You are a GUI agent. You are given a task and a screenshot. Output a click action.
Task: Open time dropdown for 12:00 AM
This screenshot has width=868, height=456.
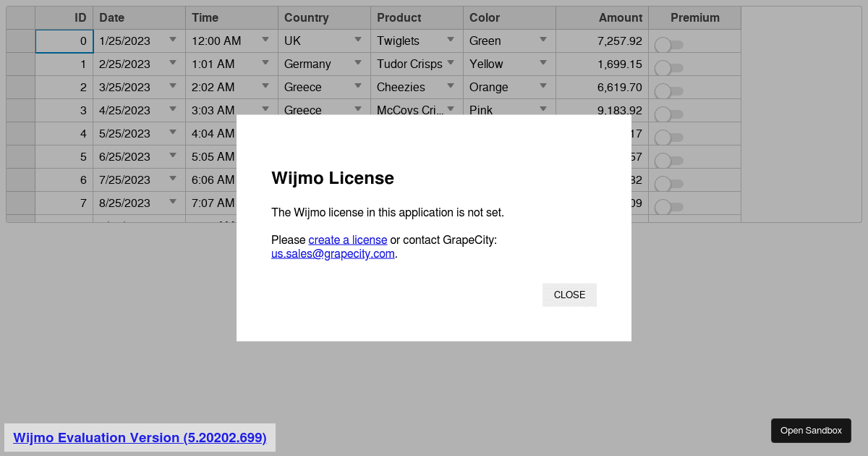[265, 41]
